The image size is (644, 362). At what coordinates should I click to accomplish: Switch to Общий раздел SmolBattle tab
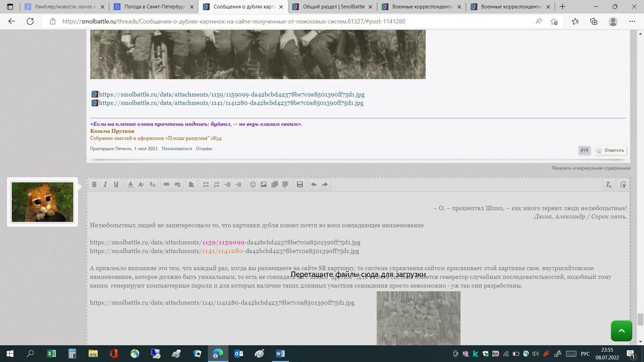coord(332,7)
